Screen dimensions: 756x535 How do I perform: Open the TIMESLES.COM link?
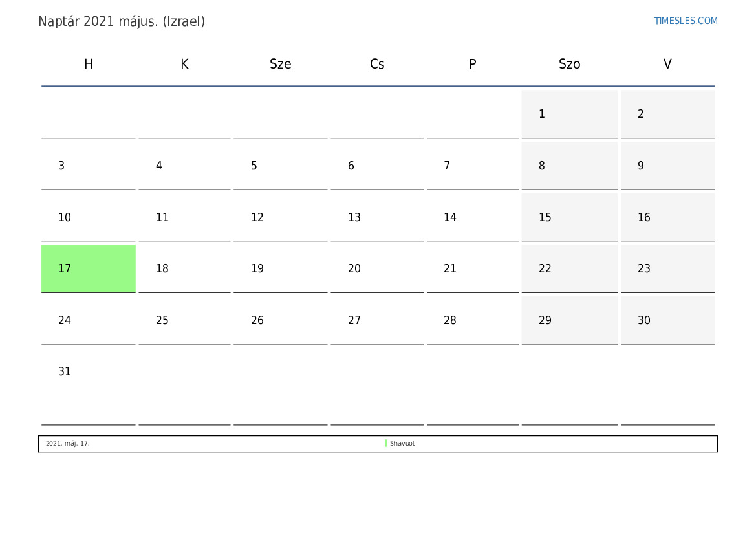tap(686, 21)
